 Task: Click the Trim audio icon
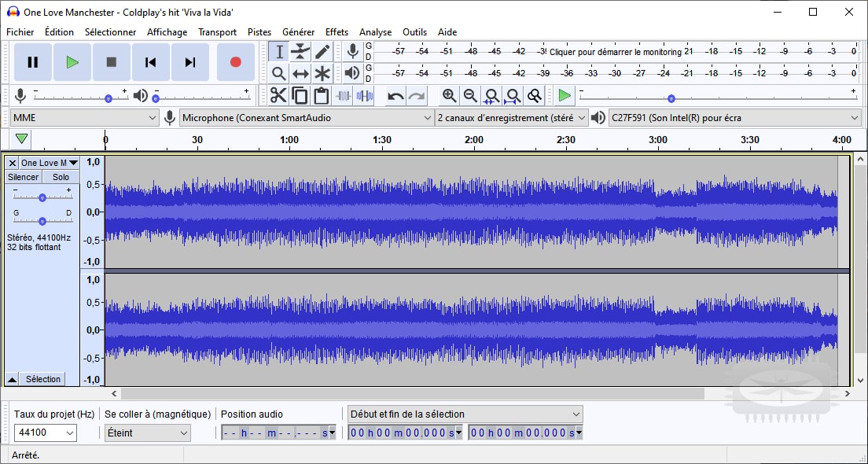pos(344,95)
